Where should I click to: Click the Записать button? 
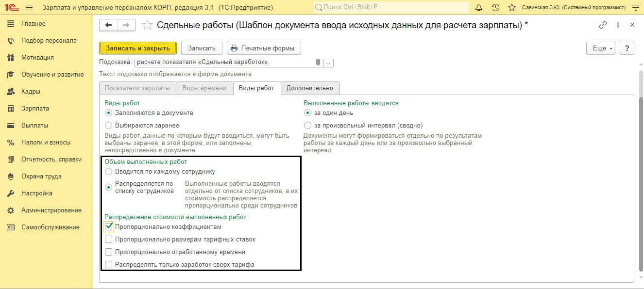pos(202,48)
